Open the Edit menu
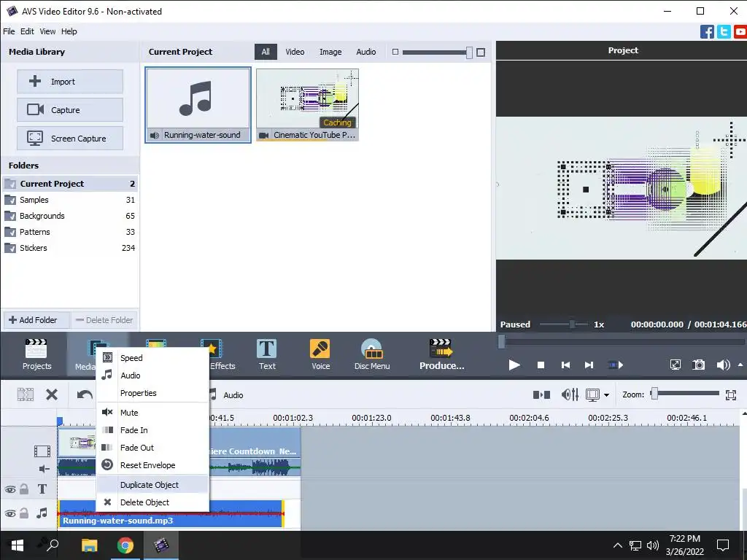 pyautogui.click(x=27, y=31)
